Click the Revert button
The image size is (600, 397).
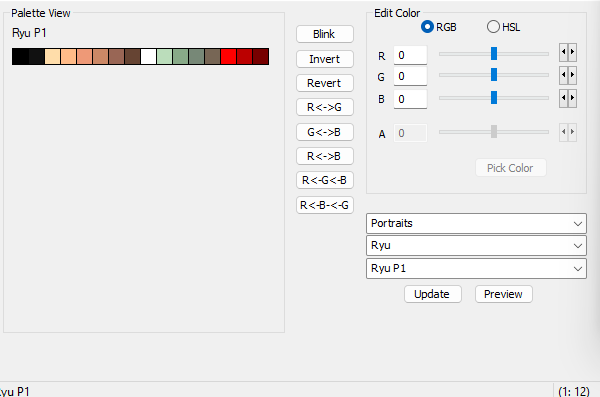point(324,83)
